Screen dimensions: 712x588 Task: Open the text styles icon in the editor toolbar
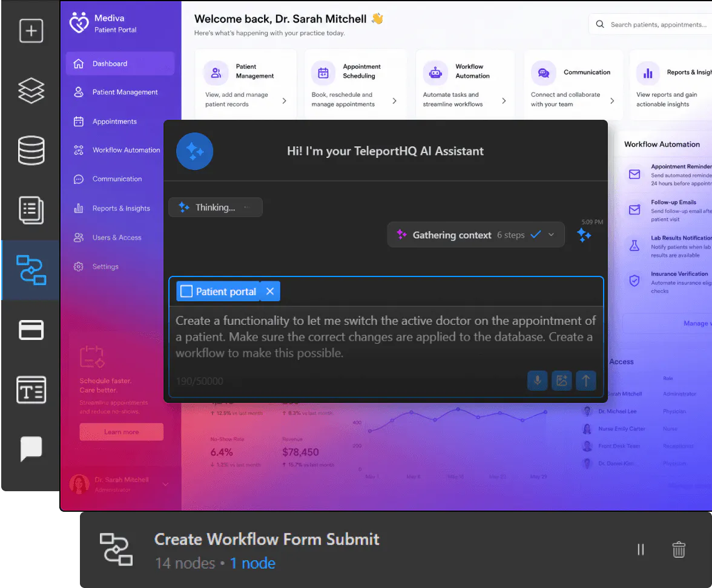point(31,390)
